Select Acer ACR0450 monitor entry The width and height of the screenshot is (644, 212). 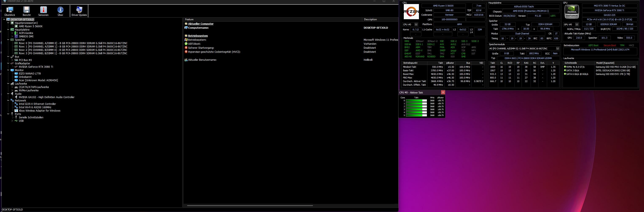click(x=38, y=80)
